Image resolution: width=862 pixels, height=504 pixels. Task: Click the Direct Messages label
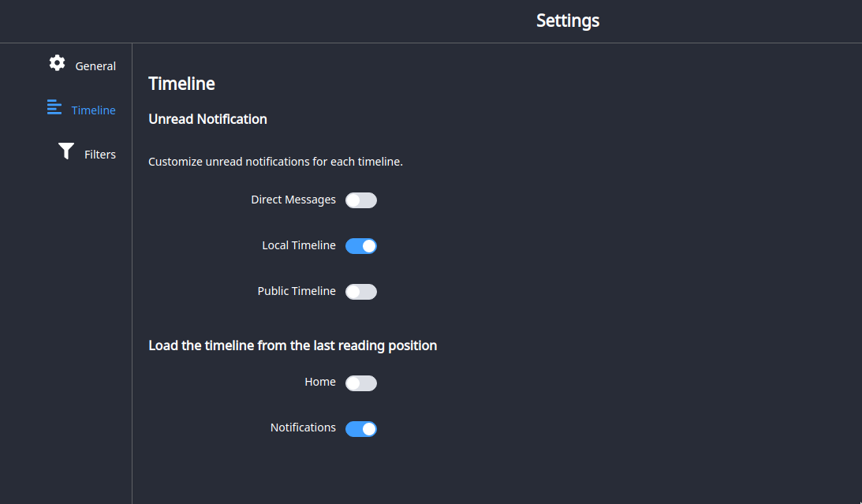click(x=293, y=200)
